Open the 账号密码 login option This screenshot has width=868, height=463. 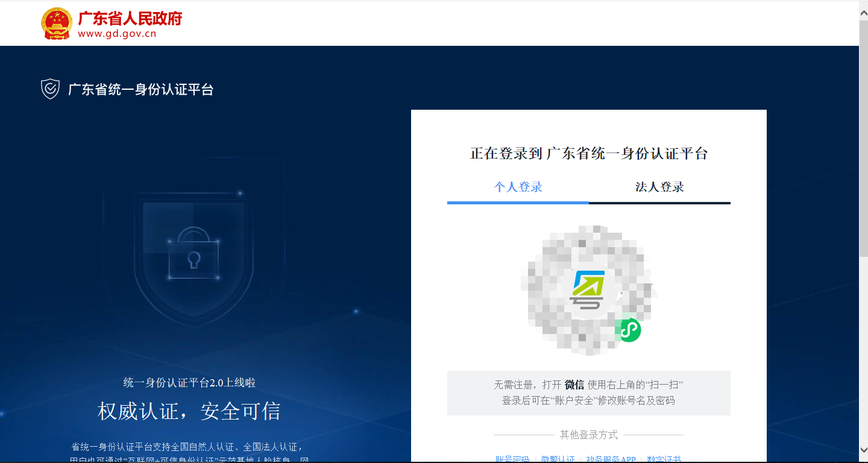click(512, 459)
